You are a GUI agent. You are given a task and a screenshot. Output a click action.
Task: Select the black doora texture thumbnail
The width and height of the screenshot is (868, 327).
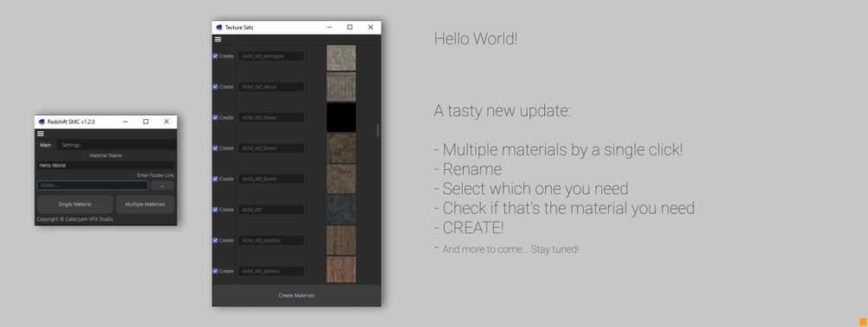pos(341,117)
